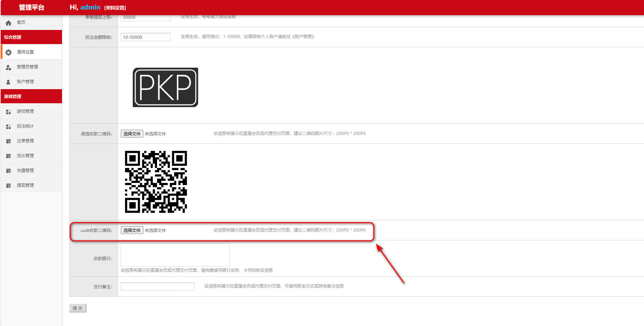Click the 微信收款二维码 label
The height and width of the screenshot is (326, 644).
point(96,134)
